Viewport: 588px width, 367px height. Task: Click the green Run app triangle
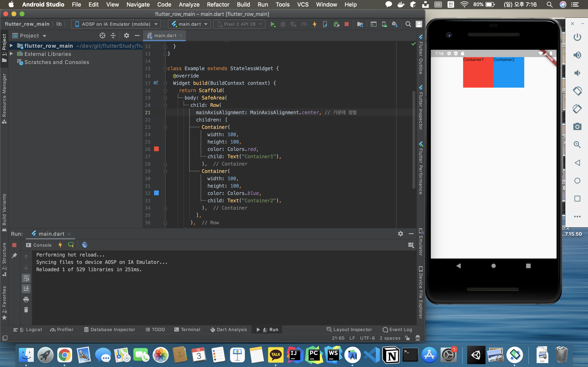tap(273, 24)
